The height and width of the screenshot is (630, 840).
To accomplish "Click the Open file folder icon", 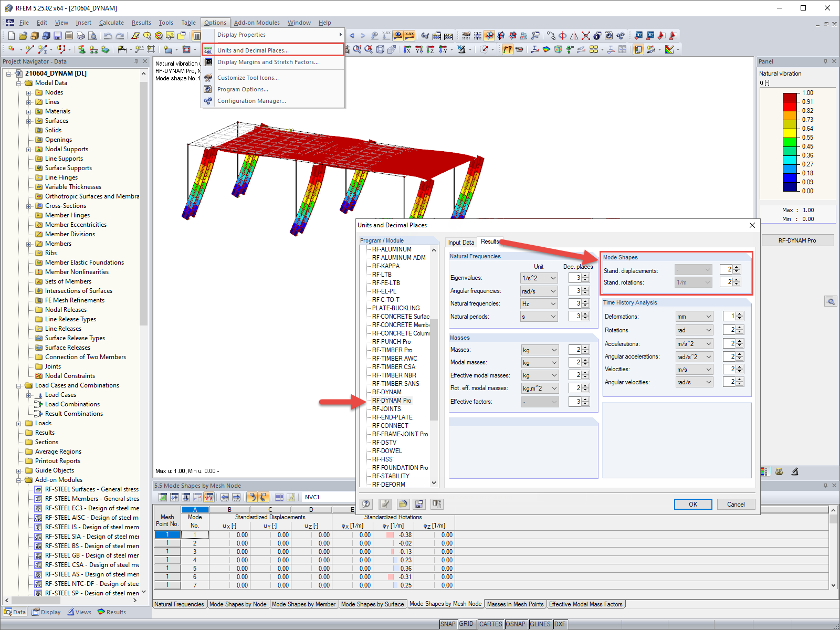I will click(x=23, y=36).
